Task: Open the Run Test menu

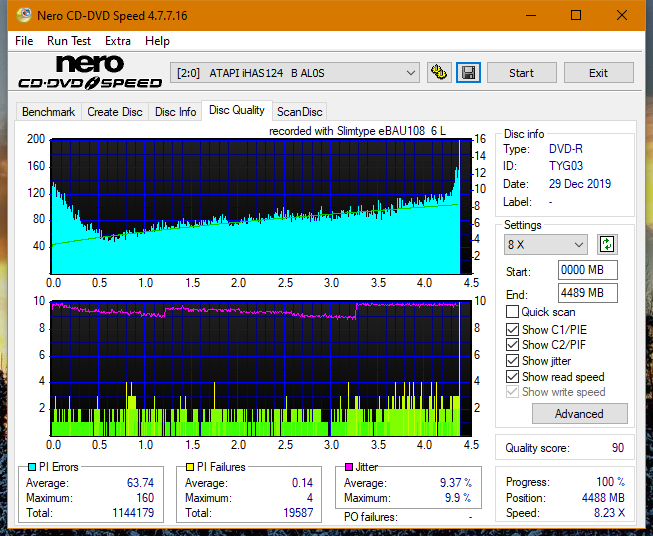Action: (69, 41)
